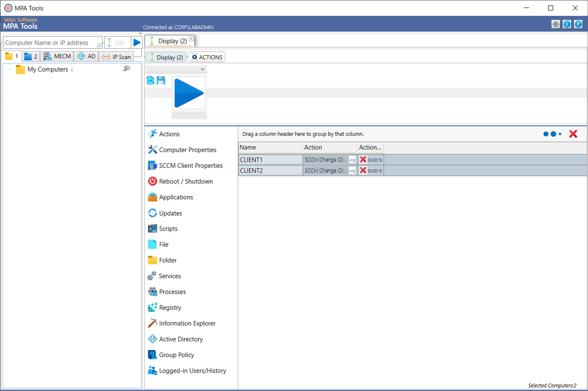The width and height of the screenshot is (588, 391).
Task: Select SCCM Client Properties
Action: coord(185,166)
